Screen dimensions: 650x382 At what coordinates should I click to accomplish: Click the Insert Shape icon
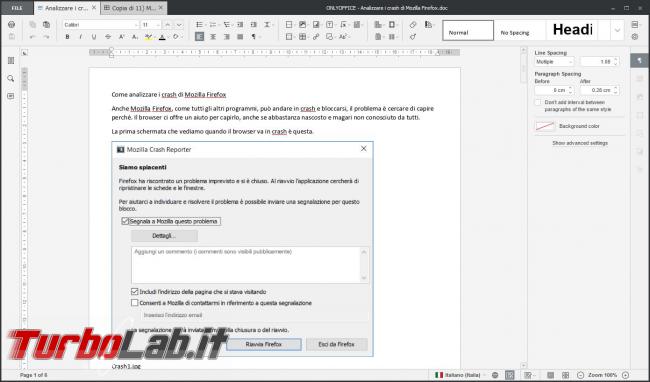(x=330, y=37)
